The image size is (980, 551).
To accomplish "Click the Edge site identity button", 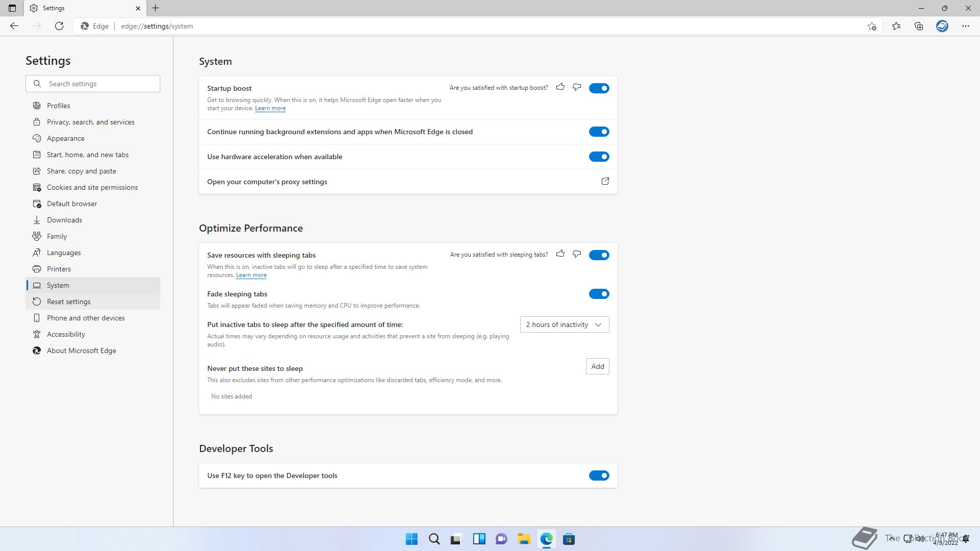I will coord(95,26).
